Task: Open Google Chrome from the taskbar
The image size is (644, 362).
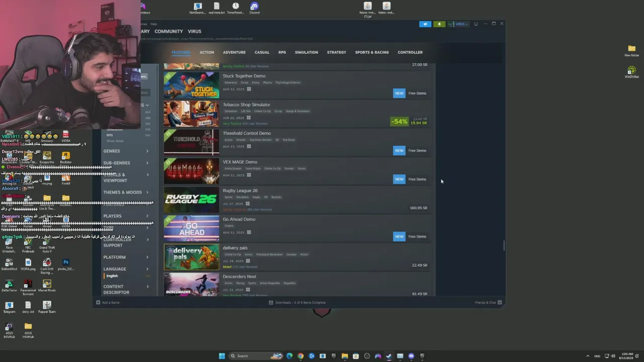Action: tap(300, 356)
